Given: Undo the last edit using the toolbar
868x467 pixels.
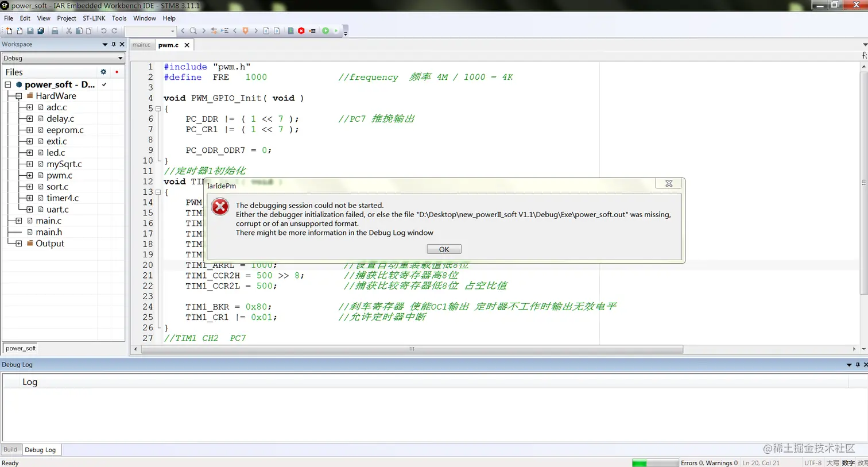Looking at the screenshot, I should pos(104,31).
